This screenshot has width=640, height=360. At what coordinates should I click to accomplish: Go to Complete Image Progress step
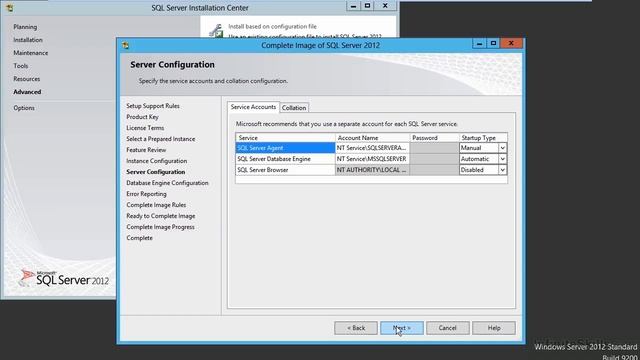tap(160, 227)
